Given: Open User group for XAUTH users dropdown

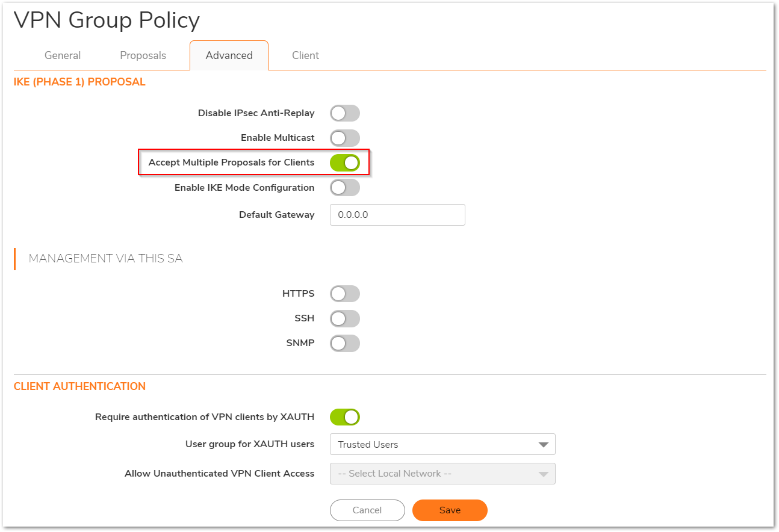Looking at the screenshot, I should tap(442, 445).
